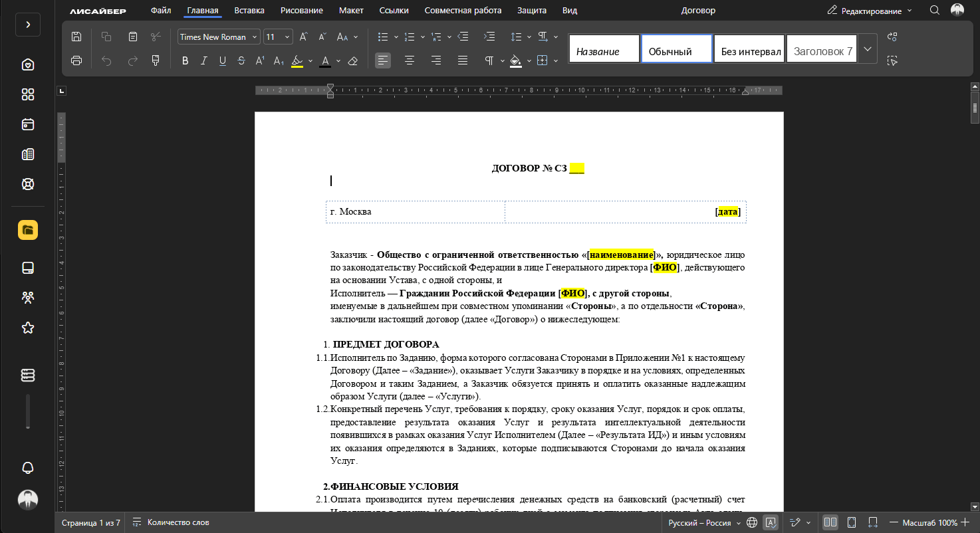Save the document with the floppy disk icon

[76, 37]
